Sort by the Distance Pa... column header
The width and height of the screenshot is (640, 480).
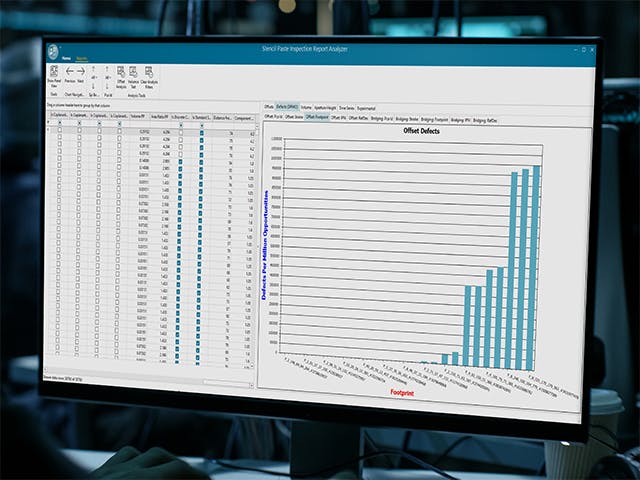(x=223, y=118)
